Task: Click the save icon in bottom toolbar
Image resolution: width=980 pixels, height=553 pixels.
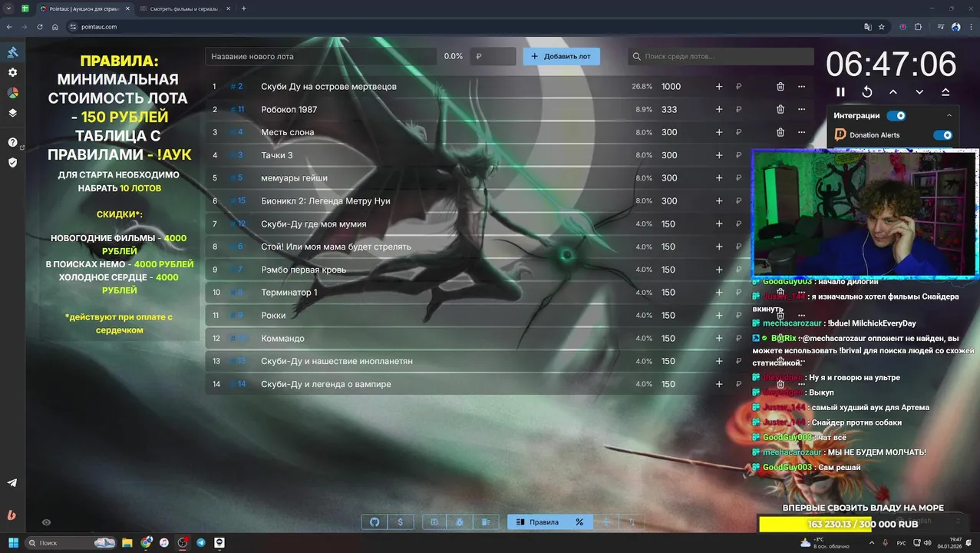Action: 434,522
